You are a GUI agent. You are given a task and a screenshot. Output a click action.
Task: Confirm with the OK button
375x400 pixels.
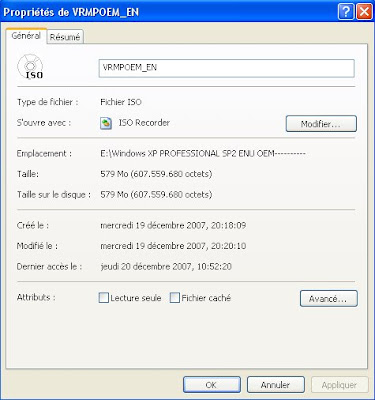pos(212,385)
